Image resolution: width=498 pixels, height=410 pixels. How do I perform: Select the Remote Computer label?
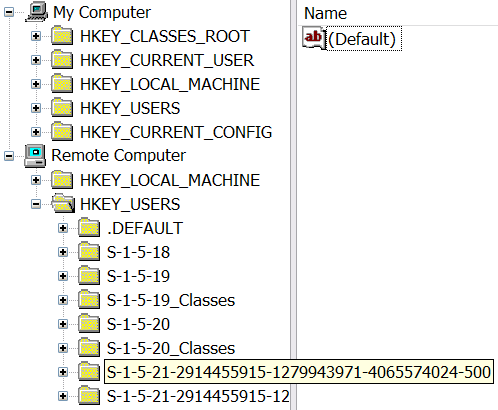coord(118,156)
